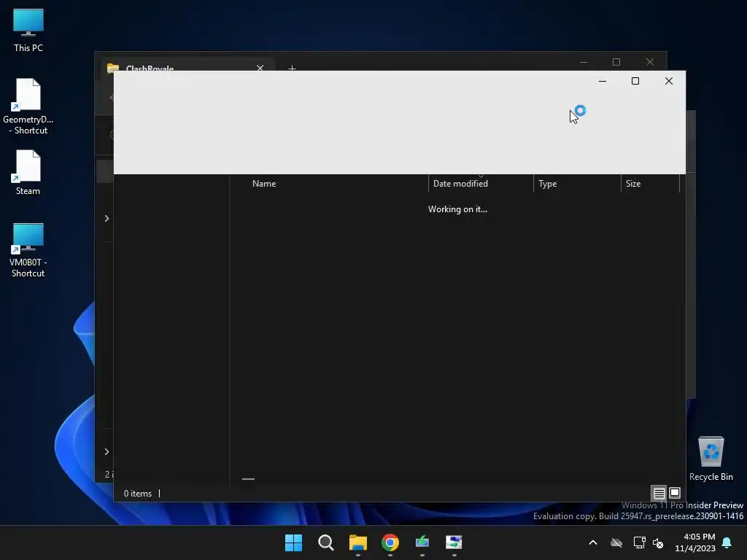Viewport: 747px width, 560px height.
Task: Click the '0 items' status text
Action: [138, 494]
